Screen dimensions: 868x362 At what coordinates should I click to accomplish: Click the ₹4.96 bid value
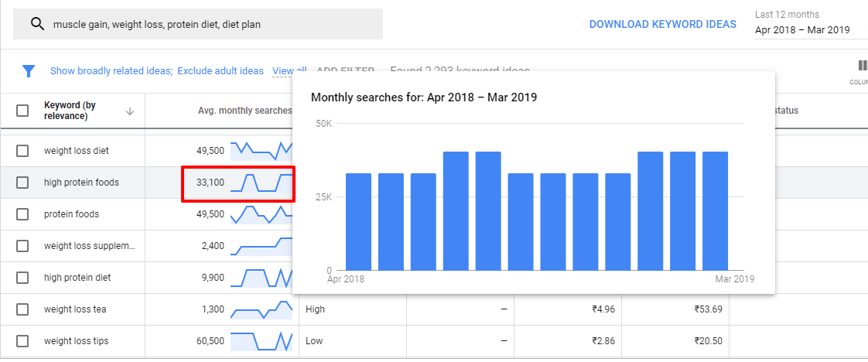[603, 309]
